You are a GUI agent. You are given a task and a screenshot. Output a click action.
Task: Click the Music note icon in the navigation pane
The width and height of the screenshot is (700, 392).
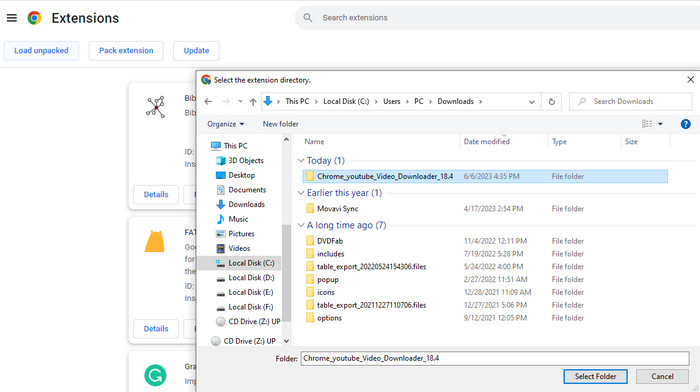coord(221,219)
